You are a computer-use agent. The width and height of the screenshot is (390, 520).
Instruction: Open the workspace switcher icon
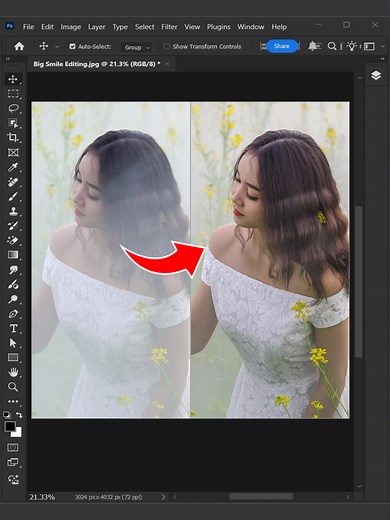point(369,46)
